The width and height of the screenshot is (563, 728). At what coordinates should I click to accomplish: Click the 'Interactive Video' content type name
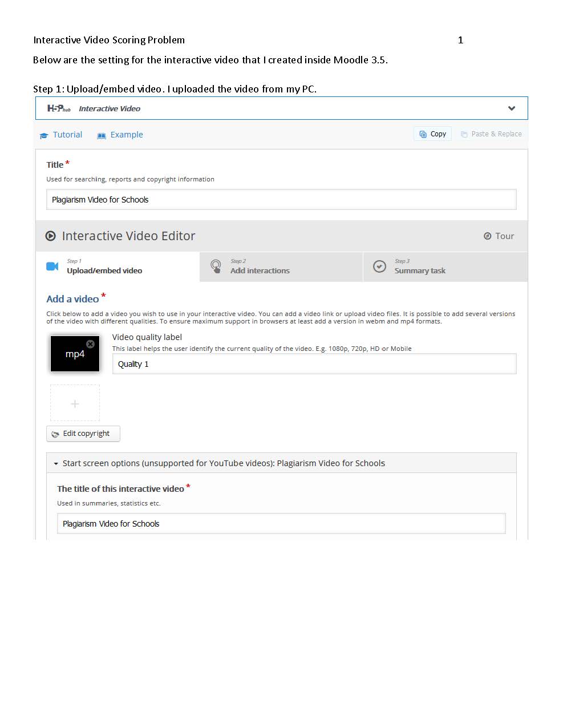[110, 108]
